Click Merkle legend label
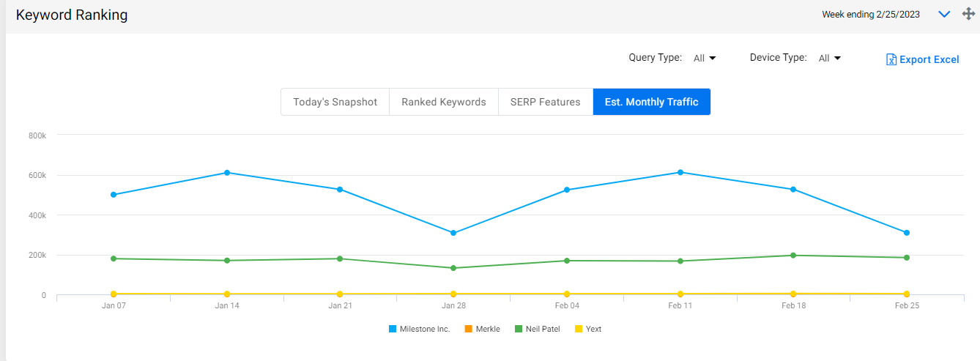Image resolution: width=980 pixels, height=361 pixels. (x=488, y=330)
